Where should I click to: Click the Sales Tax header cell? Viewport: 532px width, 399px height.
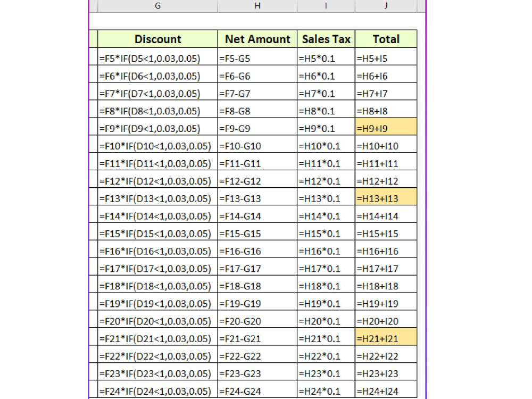pos(326,39)
